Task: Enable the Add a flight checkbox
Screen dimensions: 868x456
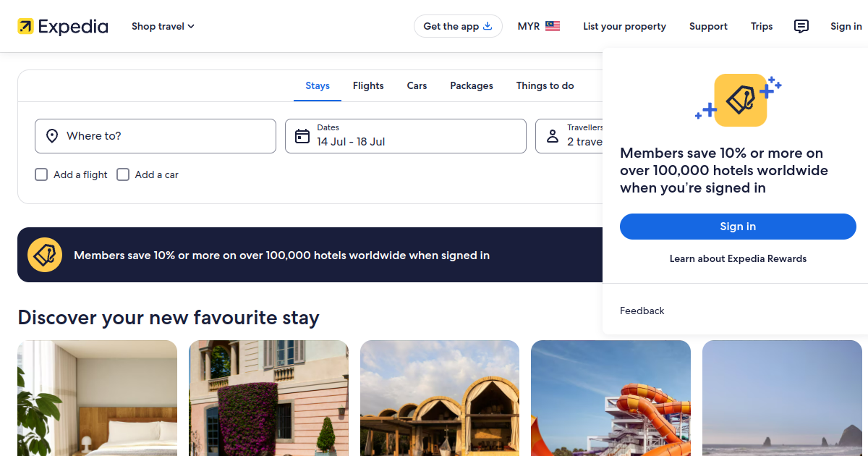Action: [41, 174]
